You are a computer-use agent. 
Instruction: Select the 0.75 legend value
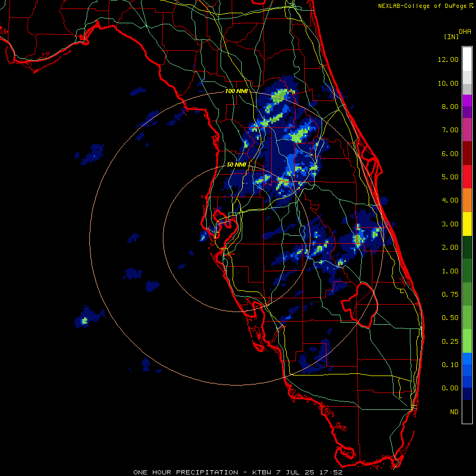point(450,295)
